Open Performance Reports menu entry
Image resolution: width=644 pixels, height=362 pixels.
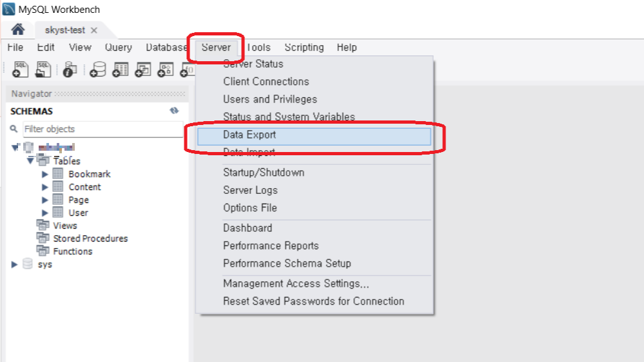click(x=314, y=245)
